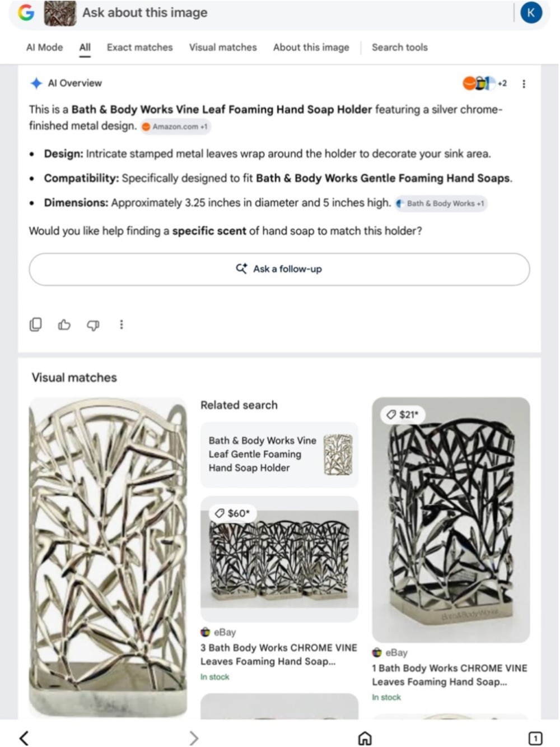Go back with the browser back arrow

click(x=24, y=737)
